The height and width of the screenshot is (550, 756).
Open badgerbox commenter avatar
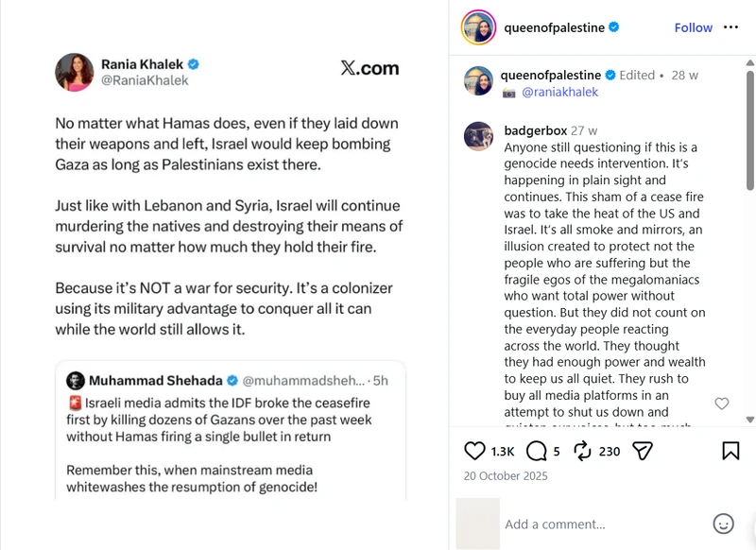478,136
